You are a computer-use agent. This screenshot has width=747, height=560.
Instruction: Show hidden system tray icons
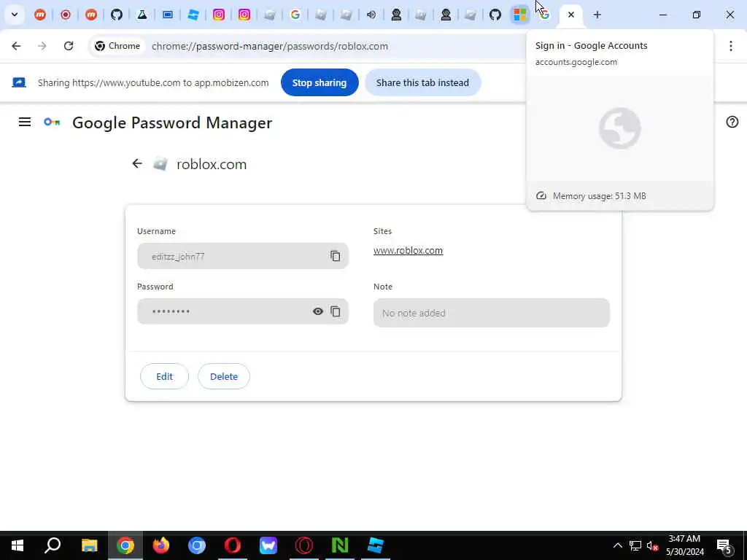pyautogui.click(x=617, y=545)
